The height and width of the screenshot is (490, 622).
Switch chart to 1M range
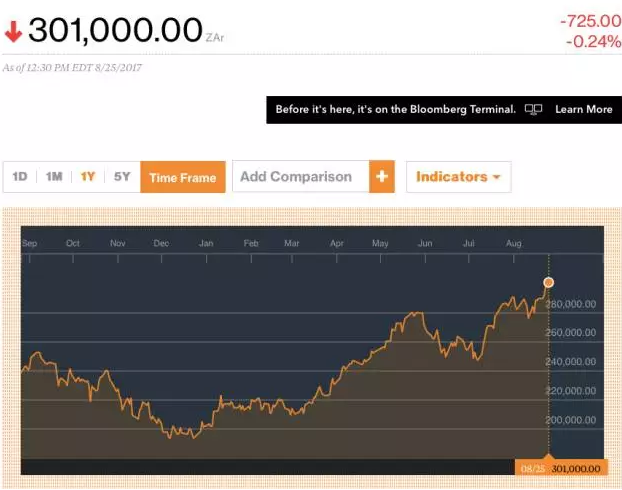tap(54, 177)
